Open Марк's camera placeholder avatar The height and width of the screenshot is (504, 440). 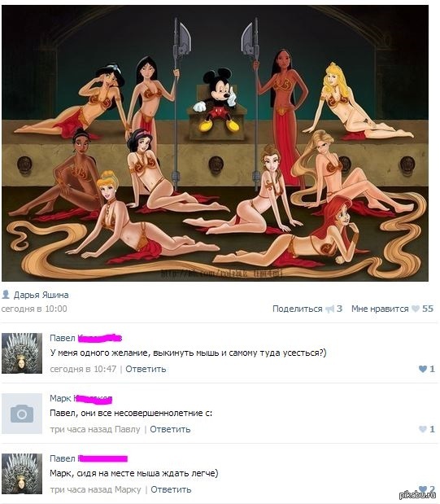pos(22,414)
